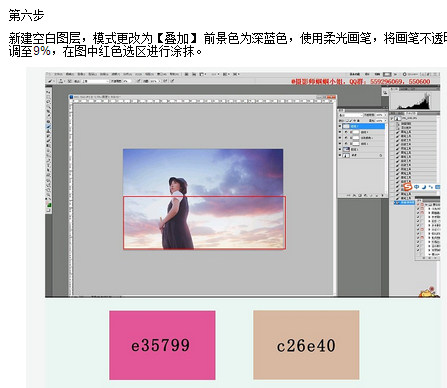Click the blue 9% link in text

42,51
